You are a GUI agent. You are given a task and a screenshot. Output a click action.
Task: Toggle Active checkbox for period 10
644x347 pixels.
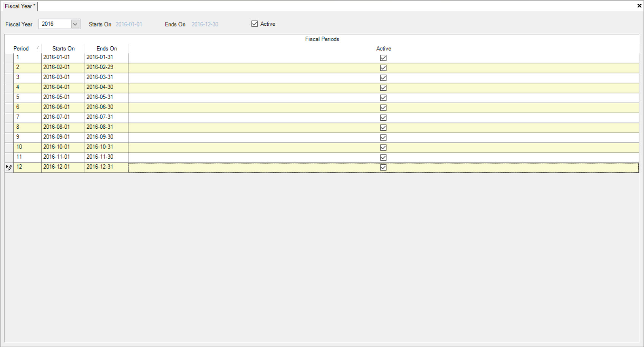point(383,147)
